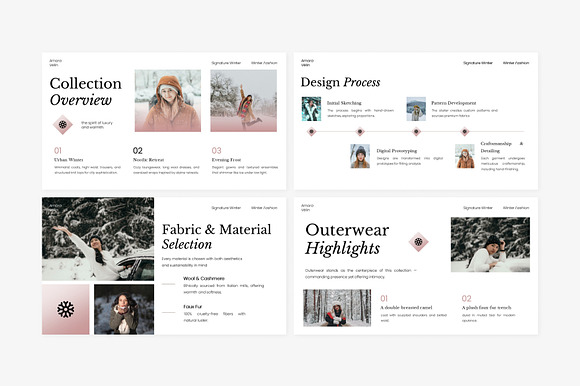Select the 'Pattern Development' heading

[x=453, y=103]
